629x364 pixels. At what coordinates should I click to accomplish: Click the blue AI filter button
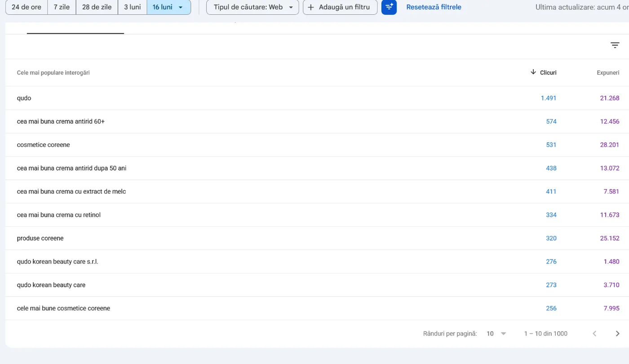389,7
